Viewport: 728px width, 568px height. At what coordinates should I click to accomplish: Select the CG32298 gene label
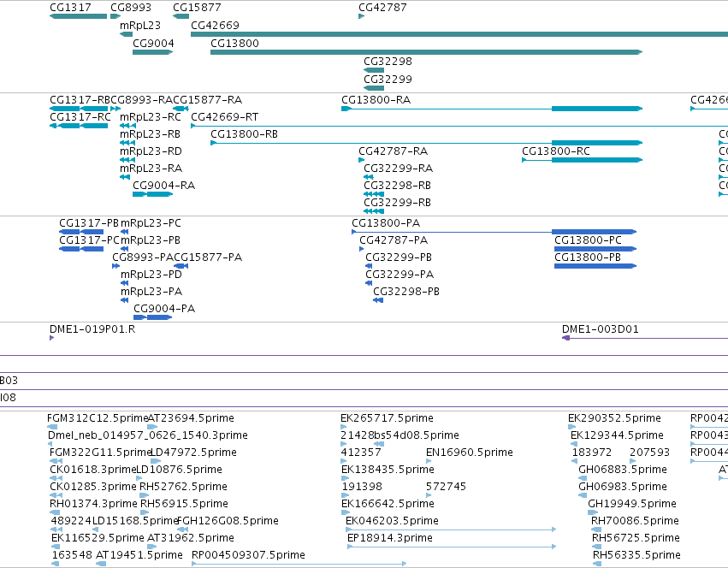(388, 62)
